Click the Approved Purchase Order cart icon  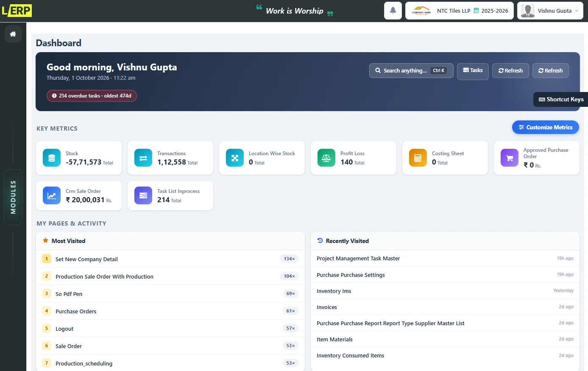[x=510, y=158]
